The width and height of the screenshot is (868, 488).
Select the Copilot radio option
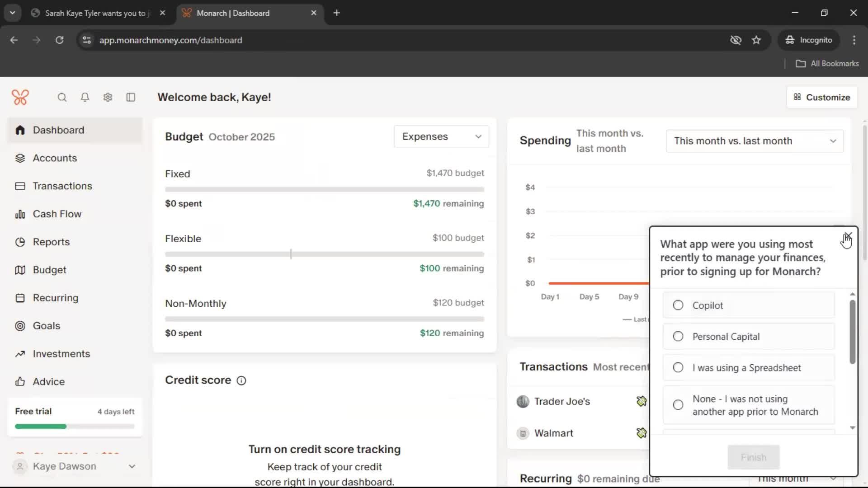[x=678, y=305]
